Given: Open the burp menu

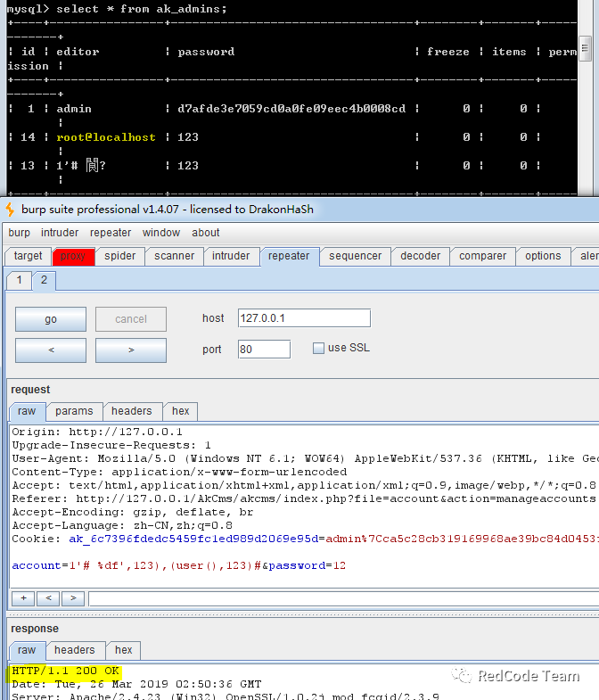Looking at the screenshot, I should pyautogui.click(x=20, y=233).
